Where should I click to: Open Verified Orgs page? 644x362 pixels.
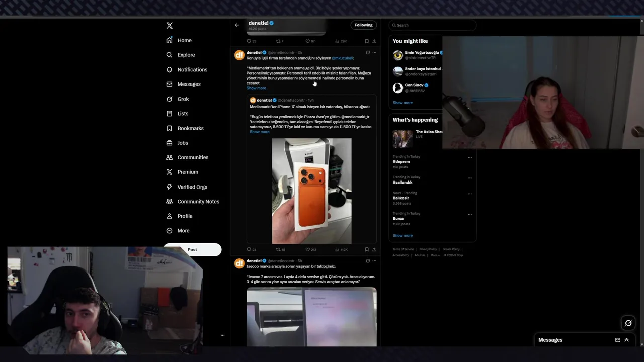tap(187, 187)
